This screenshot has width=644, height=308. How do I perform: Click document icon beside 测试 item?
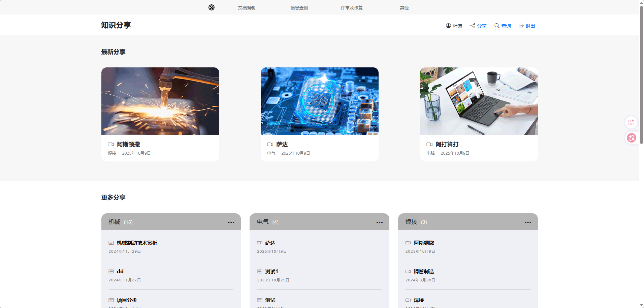pyautogui.click(x=260, y=300)
